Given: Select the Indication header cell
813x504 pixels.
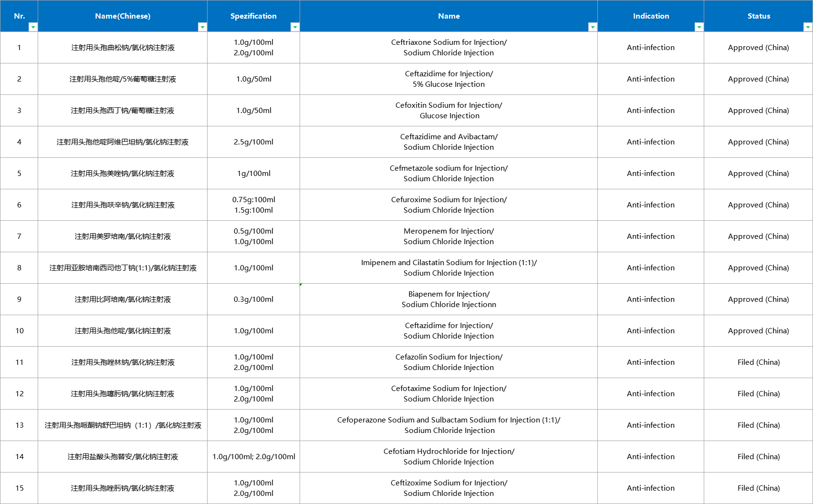Looking at the screenshot, I should [651, 16].
